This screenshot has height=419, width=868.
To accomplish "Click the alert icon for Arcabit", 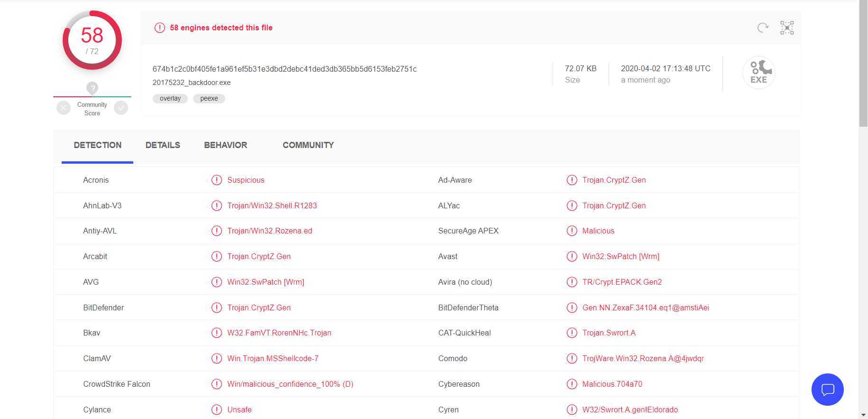I will coord(216,256).
